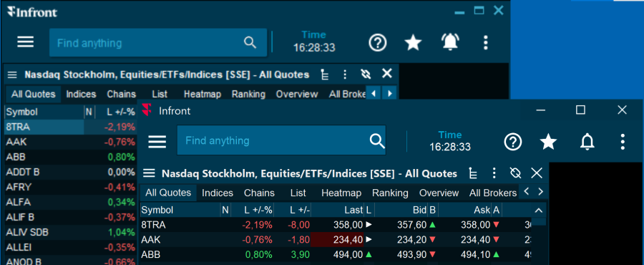Select AFRY row in back panel
The image size is (644, 265).
pyautogui.click(x=70, y=188)
